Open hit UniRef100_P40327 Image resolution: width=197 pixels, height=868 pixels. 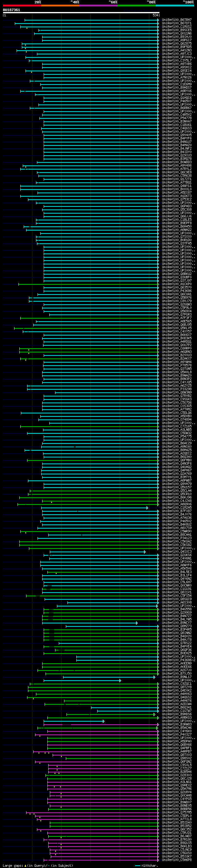(x=177, y=735)
